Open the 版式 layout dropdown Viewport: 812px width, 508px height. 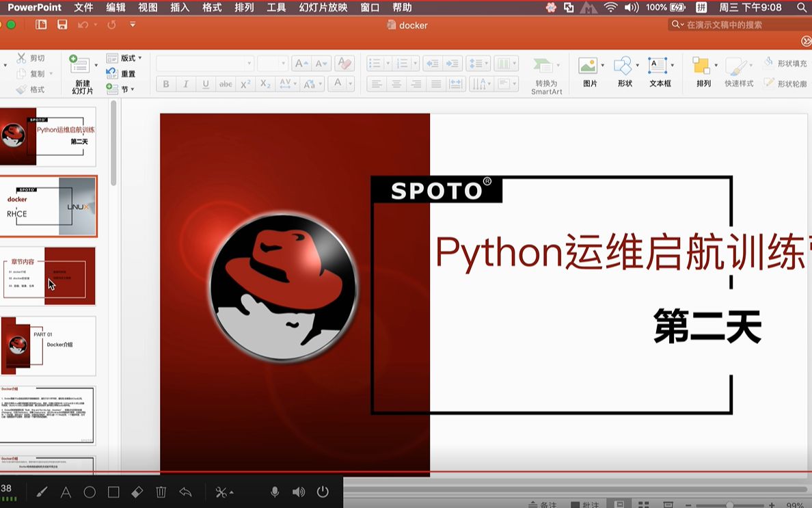[124, 58]
